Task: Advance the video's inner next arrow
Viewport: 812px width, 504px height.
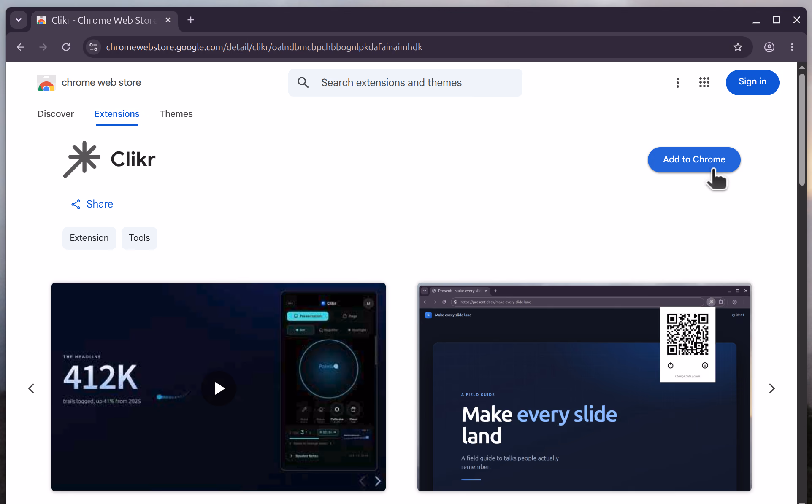Action: 378,481
